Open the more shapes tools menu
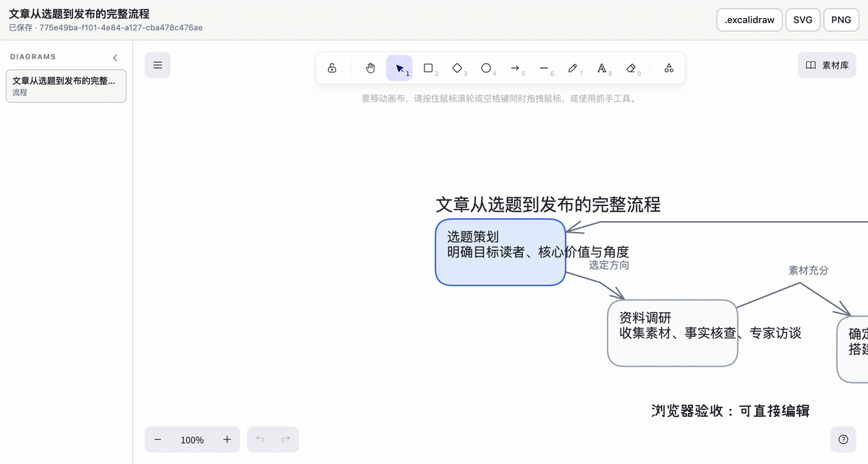 (669, 68)
